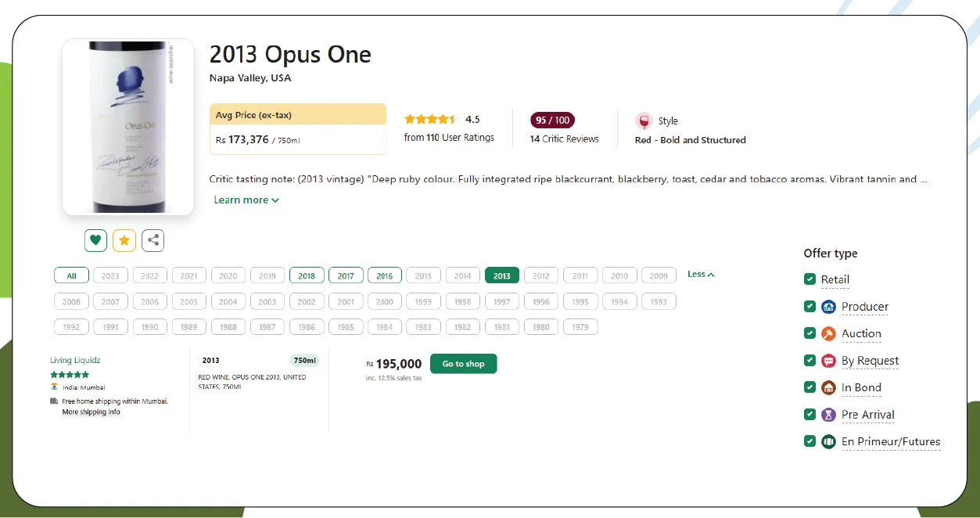The image size is (980, 518).
Task: Click the India flag icon by Mumbai
Action: pyautogui.click(x=54, y=387)
